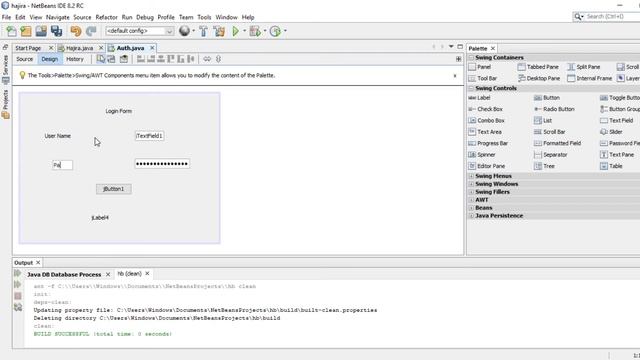Switch editor to Design view
Image resolution: width=640 pixels, height=360 pixels.
click(x=50, y=59)
